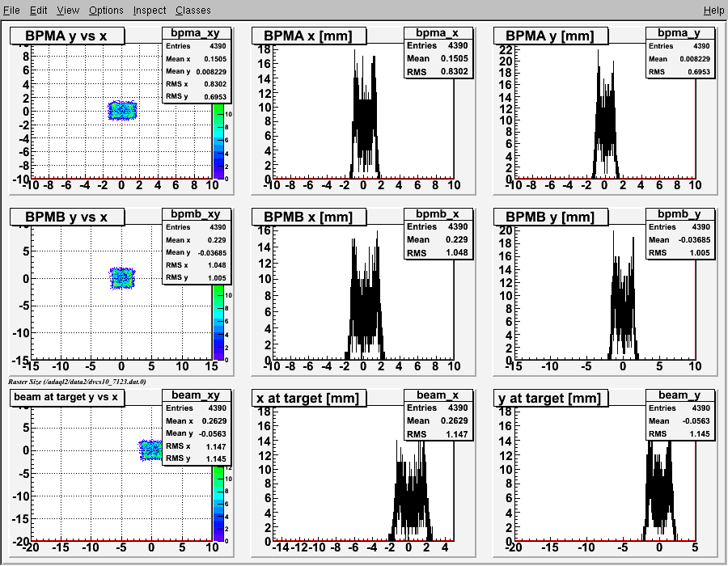The width and height of the screenshot is (728, 566).
Task: Click the BPMA x histogram peak
Action: click(x=355, y=53)
